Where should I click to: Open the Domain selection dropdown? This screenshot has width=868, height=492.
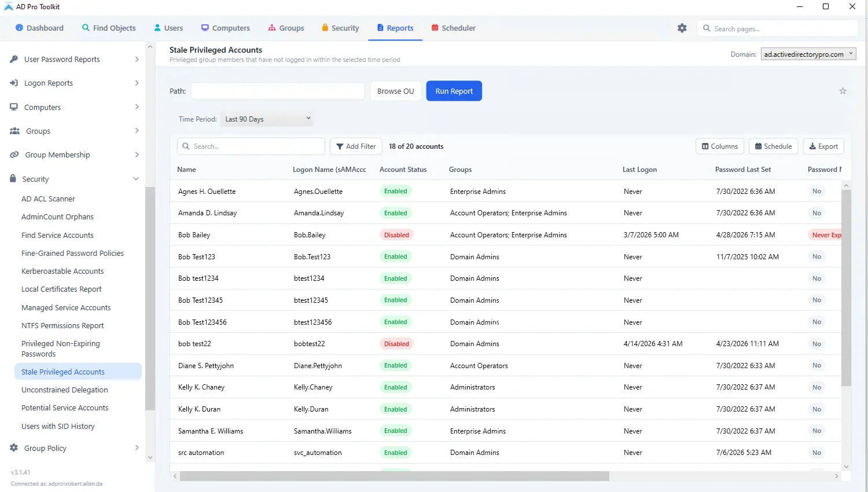[x=808, y=54]
